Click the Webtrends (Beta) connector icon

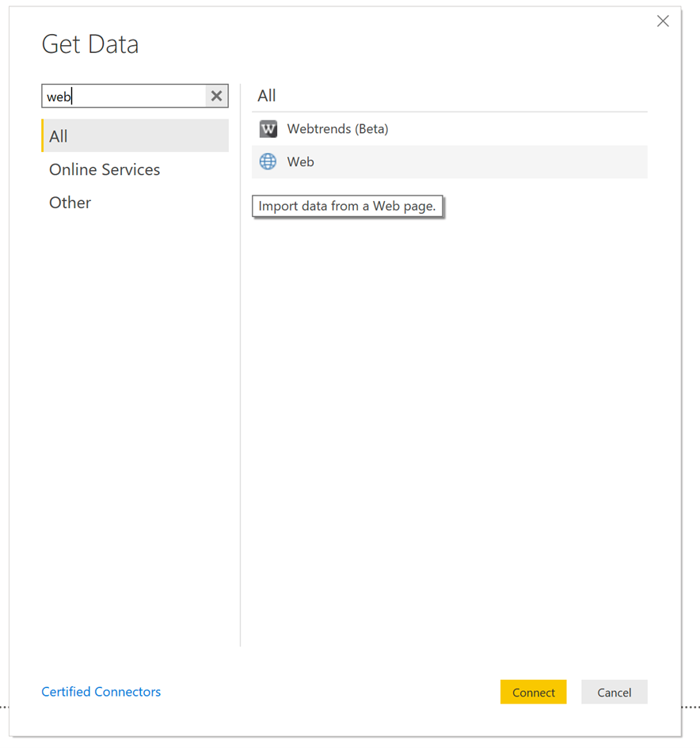(x=268, y=128)
